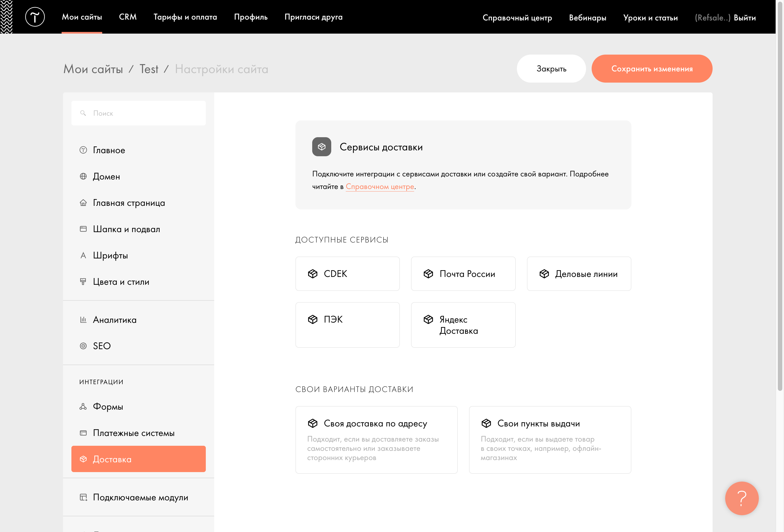Follow the Справочном центре link in description
Image resolution: width=784 pixels, height=532 pixels.
[380, 186]
